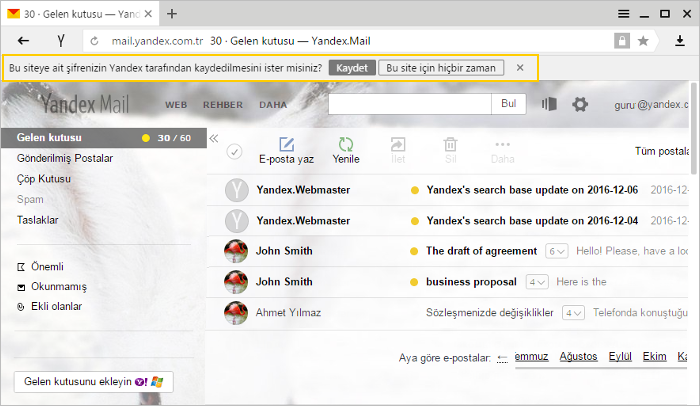Viewport: 700px width, 406px height.
Task: Open 'The draft of agreement' message
Action: pos(481,251)
